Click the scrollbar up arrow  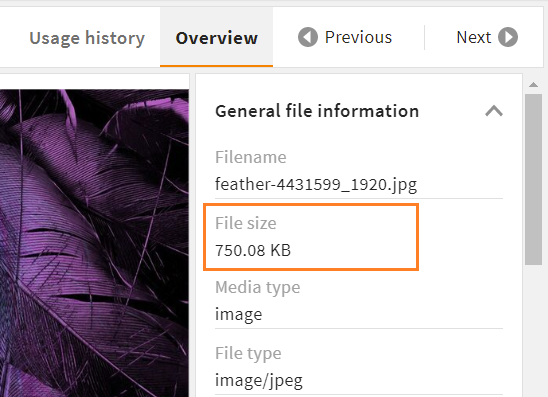tap(533, 85)
